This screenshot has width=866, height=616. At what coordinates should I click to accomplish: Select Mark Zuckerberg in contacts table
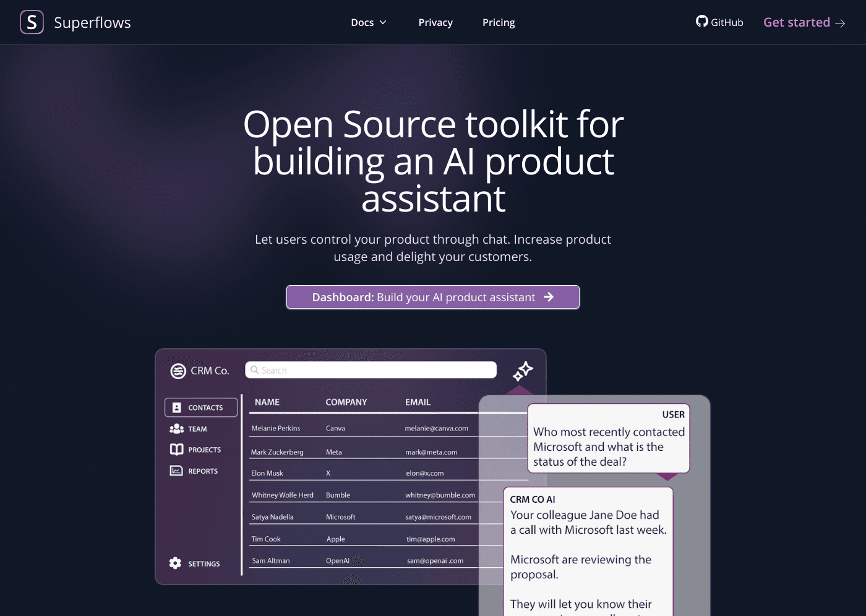pos(277,452)
